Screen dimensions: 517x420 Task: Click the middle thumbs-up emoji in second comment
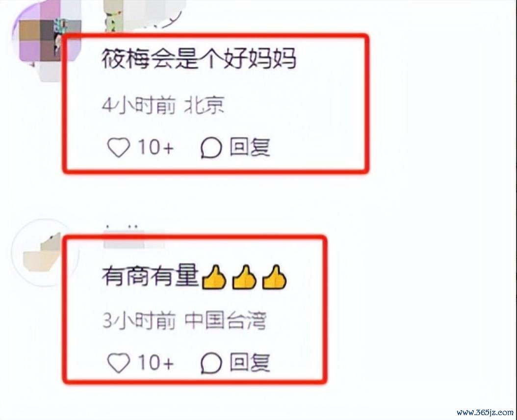click(244, 277)
